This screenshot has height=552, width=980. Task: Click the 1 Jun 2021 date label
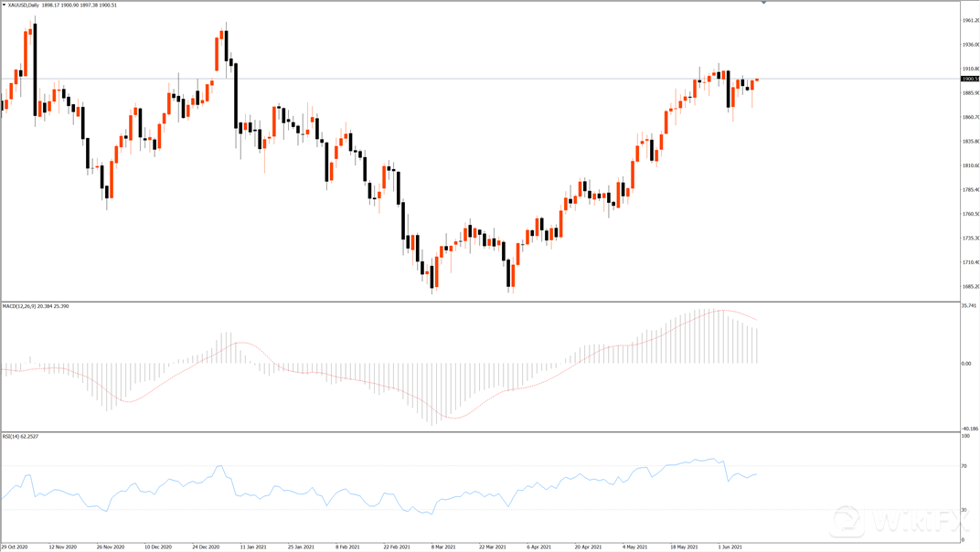(x=730, y=547)
